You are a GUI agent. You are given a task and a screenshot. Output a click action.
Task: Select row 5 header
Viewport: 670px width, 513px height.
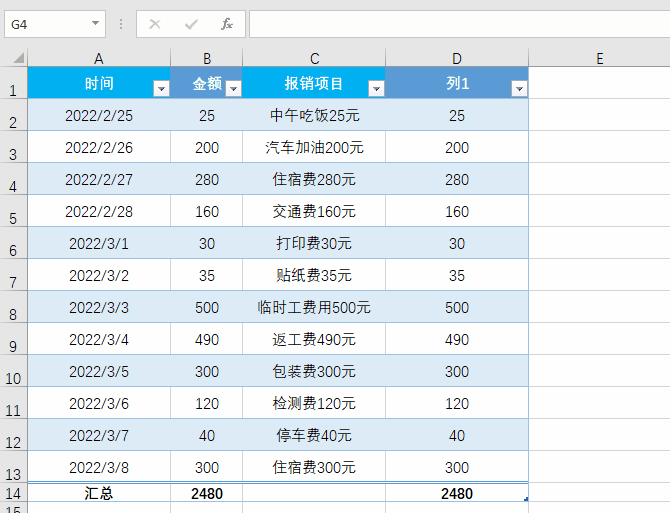tap(13, 211)
